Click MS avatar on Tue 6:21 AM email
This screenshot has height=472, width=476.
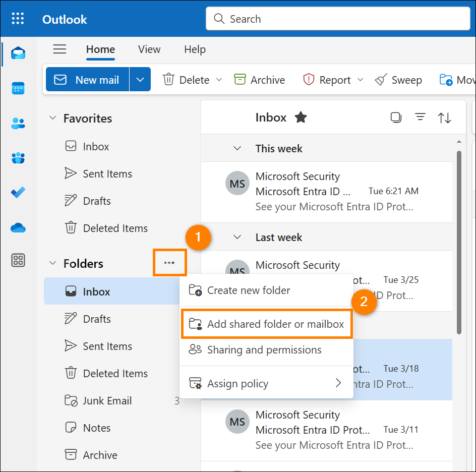click(237, 184)
